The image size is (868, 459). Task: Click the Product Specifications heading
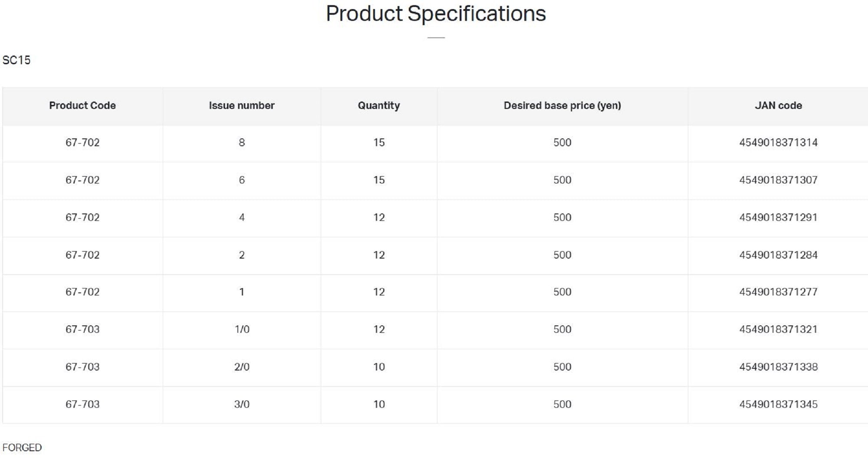coord(436,14)
